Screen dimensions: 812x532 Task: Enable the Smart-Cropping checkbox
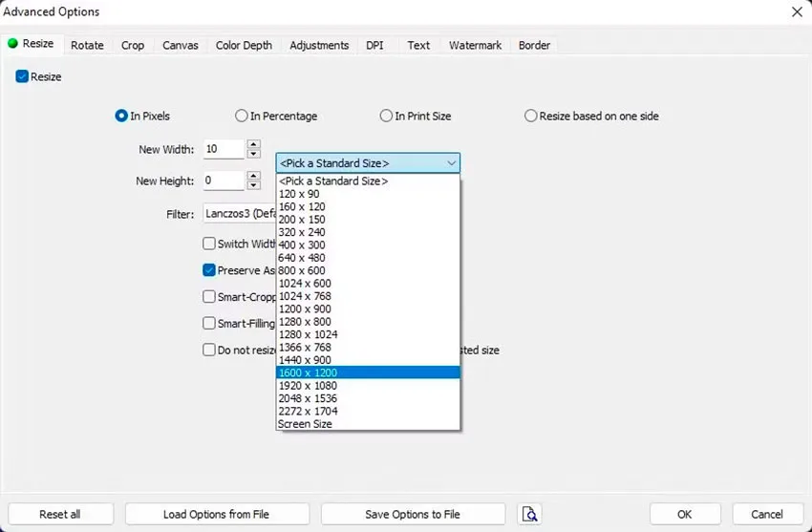209,296
